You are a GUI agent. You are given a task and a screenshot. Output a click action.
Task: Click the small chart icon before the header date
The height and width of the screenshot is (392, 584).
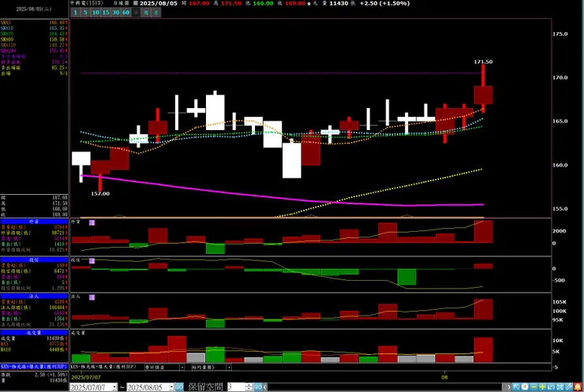[136, 3]
